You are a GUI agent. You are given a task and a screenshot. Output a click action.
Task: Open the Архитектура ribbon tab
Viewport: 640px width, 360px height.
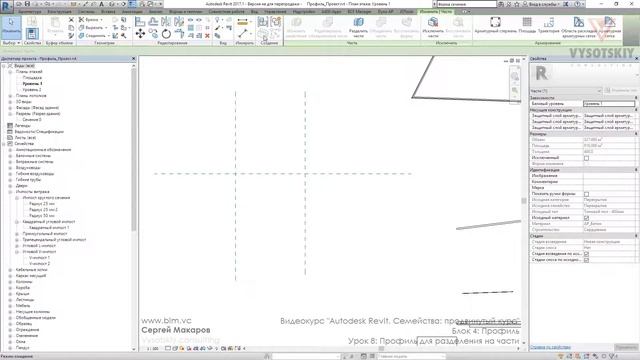pos(29,12)
